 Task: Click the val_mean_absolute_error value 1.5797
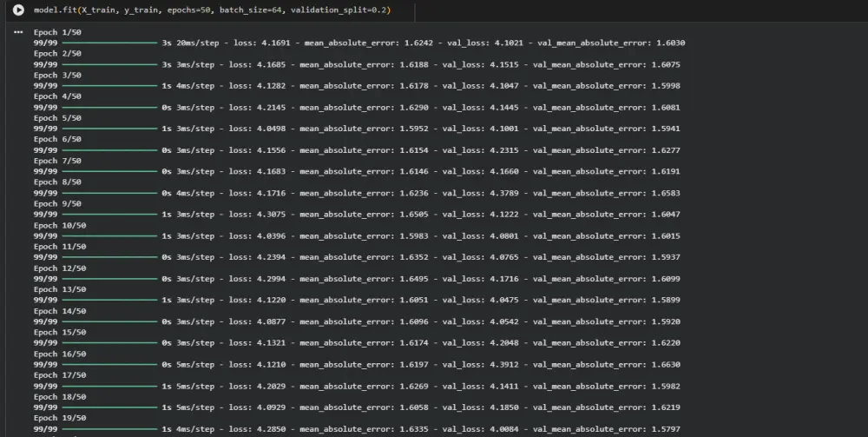pyautogui.click(x=666, y=429)
